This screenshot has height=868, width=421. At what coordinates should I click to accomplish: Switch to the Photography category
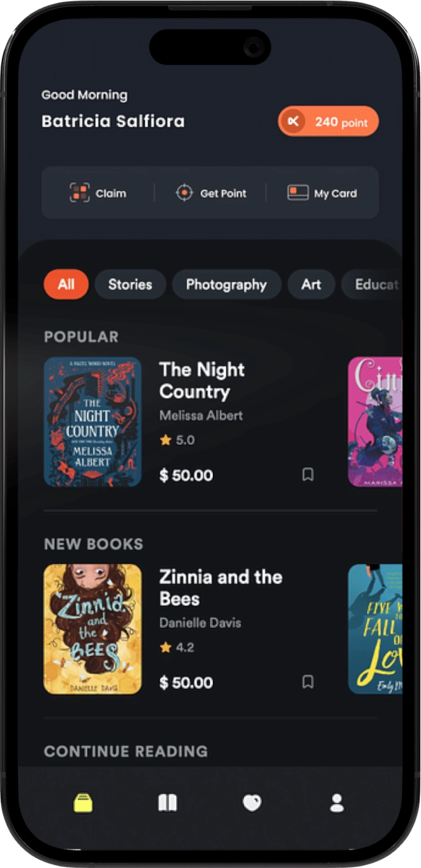226,285
